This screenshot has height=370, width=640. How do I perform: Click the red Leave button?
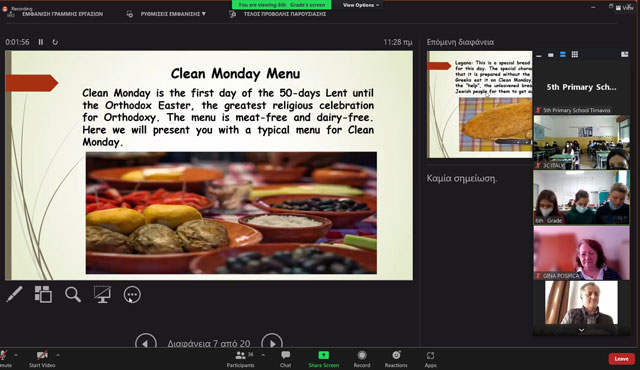(621, 359)
